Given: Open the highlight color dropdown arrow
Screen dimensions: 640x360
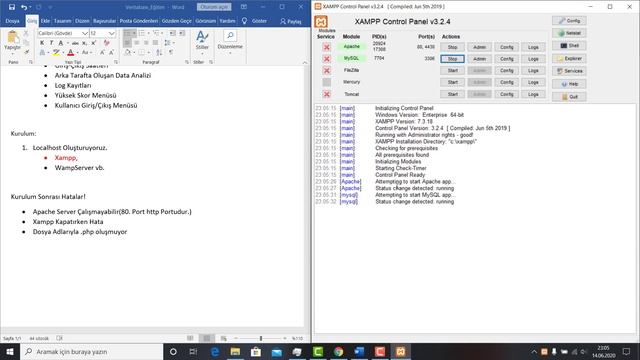Looking at the screenshot, I should pyautogui.click(x=63, y=53).
